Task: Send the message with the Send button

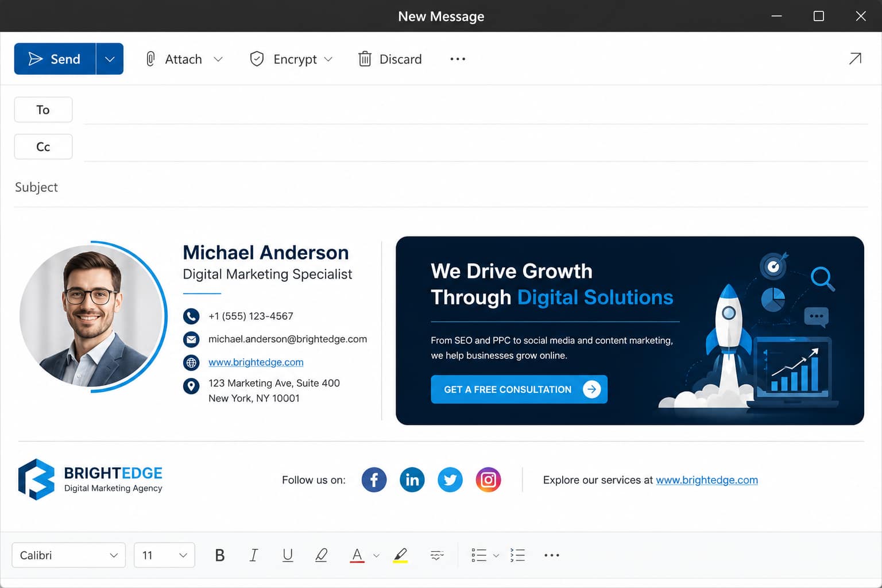Action: coord(55,59)
